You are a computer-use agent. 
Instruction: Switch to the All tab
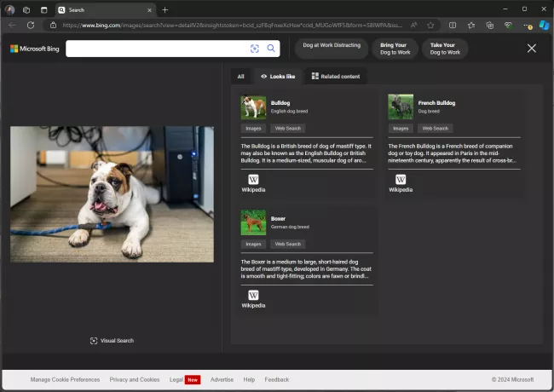point(240,77)
